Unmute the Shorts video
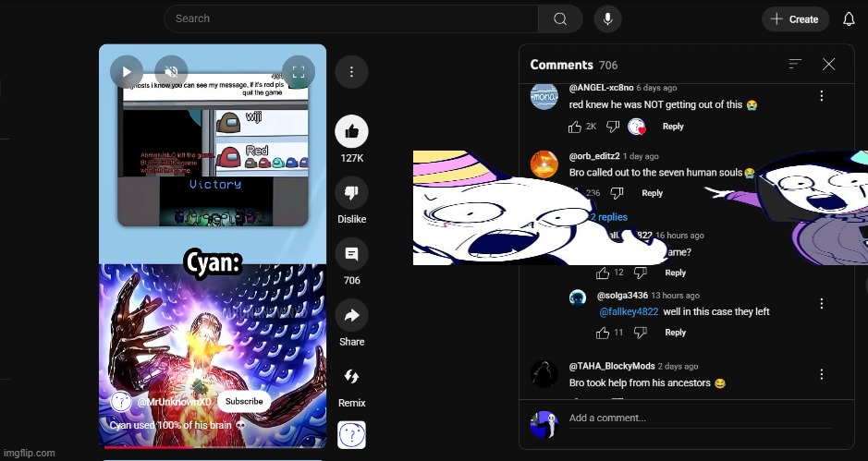This screenshot has width=868, height=461. [x=172, y=72]
